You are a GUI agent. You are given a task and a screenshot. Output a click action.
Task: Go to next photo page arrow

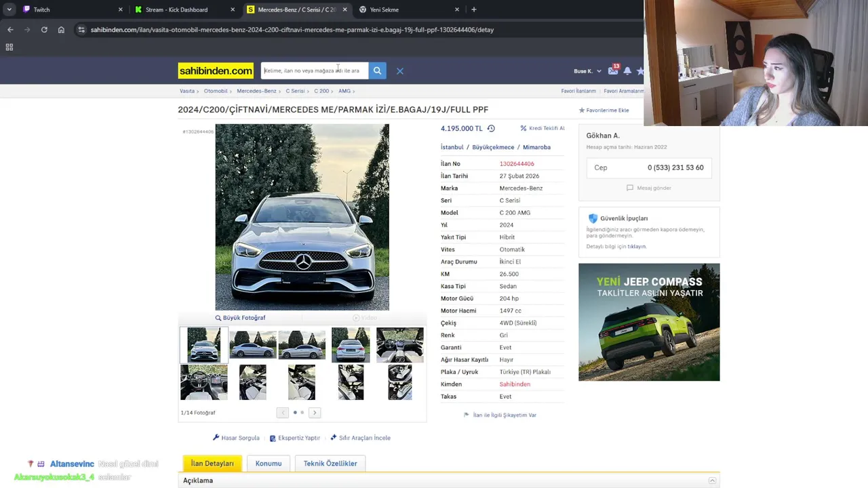(315, 412)
